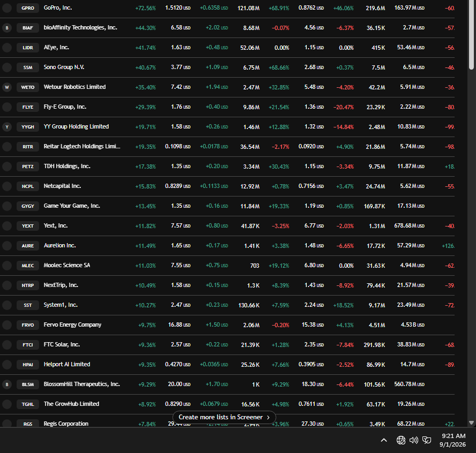Click the Netcapital logo circle
476x453 pixels.
(7, 186)
